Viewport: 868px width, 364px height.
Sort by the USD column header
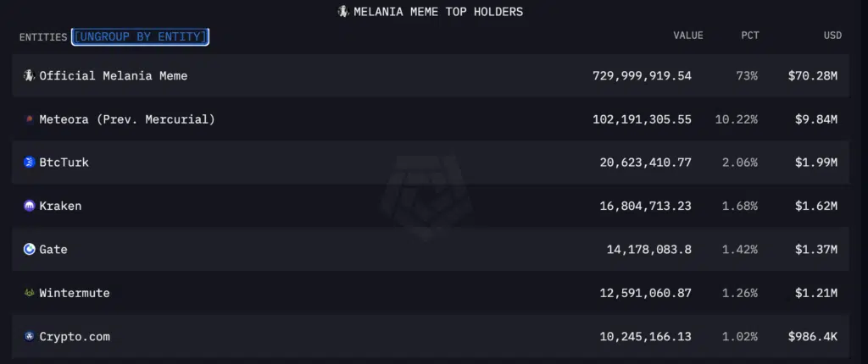(x=832, y=36)
